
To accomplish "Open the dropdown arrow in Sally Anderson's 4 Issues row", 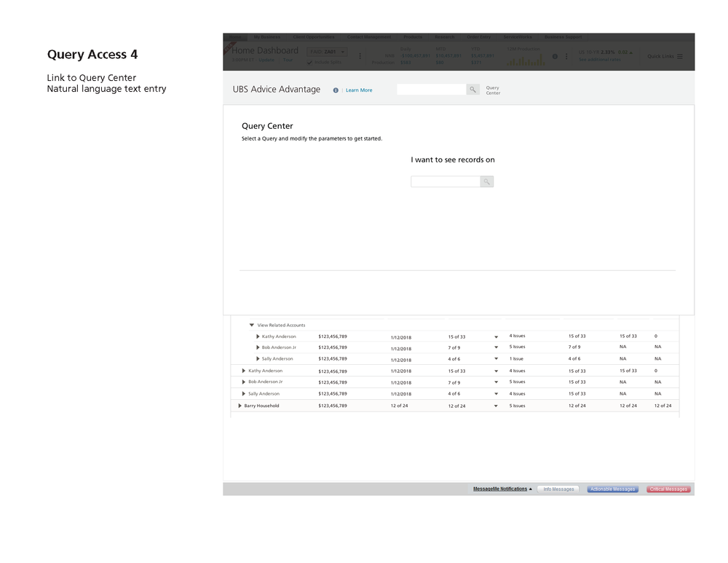I will tap(496, 394).
